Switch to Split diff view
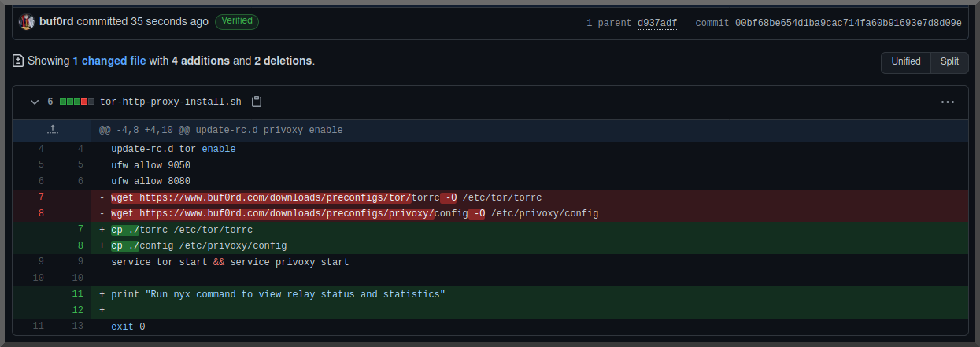 coord(949,61)
